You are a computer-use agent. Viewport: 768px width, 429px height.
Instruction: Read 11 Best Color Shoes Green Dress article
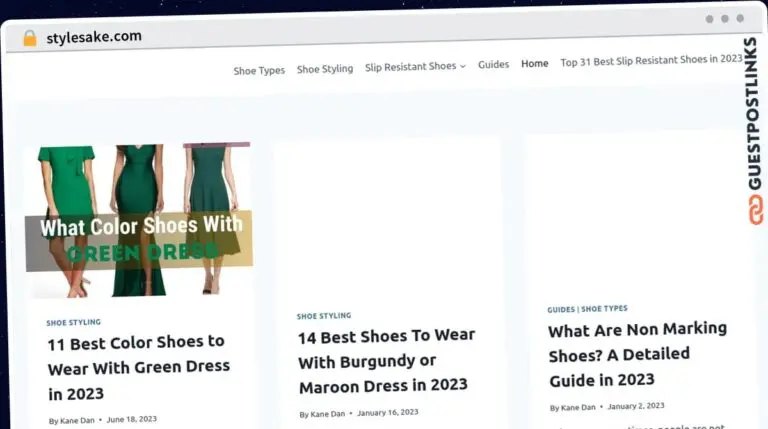coord(139,367)
